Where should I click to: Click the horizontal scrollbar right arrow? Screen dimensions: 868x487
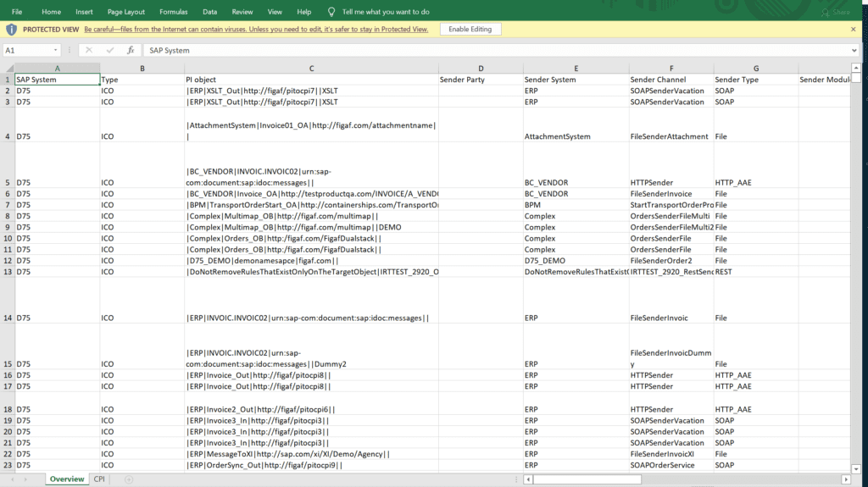tap(845, 479)
